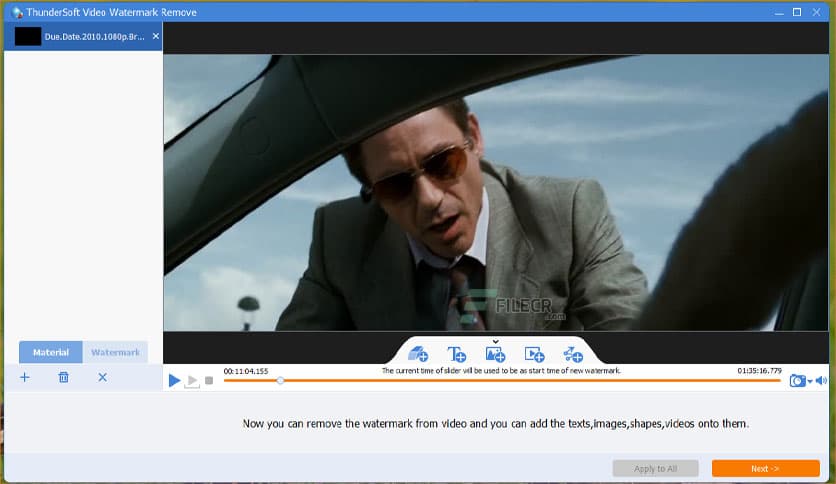Click the timeline slider handle
This screenshot has height=484, width=836.
[x=280, y=381]
